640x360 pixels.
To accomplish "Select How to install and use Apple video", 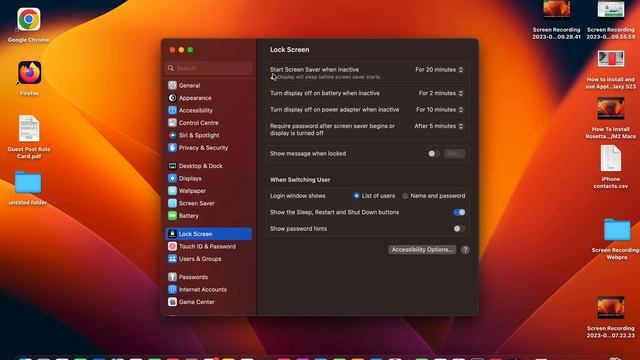I will click(x=611, y=59).
